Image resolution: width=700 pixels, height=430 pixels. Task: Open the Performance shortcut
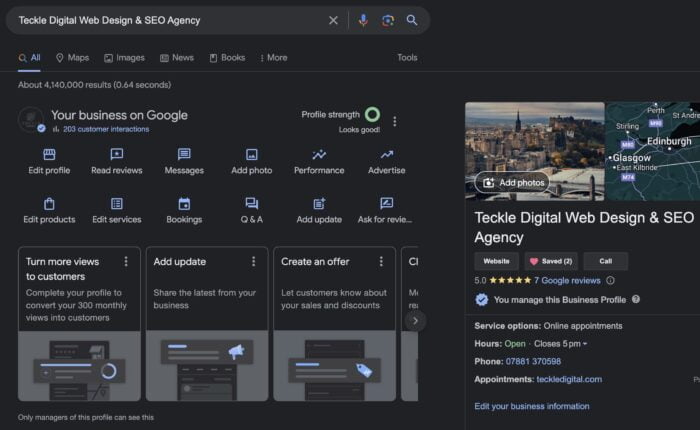pyautogui.click(x=319, y=162)
